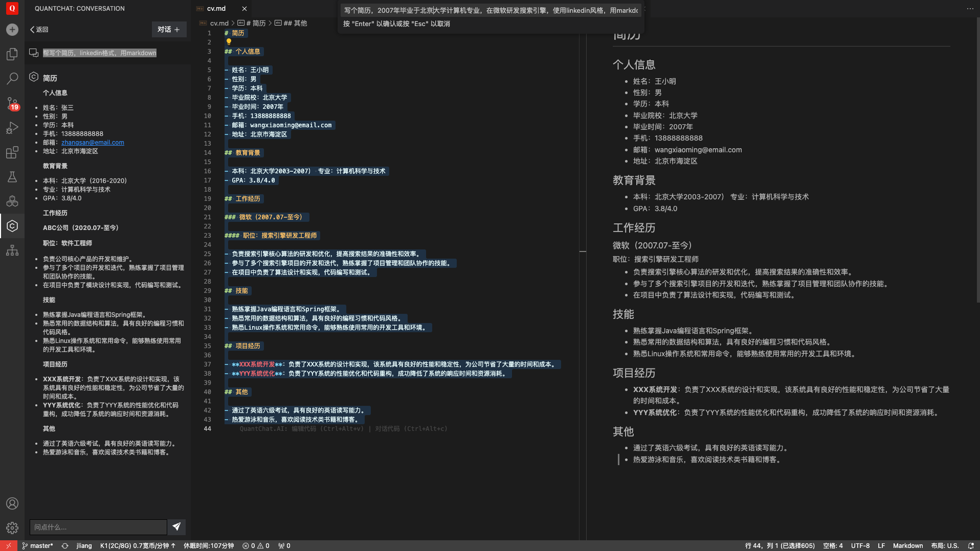Open the zhangsan@email.com link
Image resolution: width=980 pixels, height=551 pixels.
click(93, 143)
